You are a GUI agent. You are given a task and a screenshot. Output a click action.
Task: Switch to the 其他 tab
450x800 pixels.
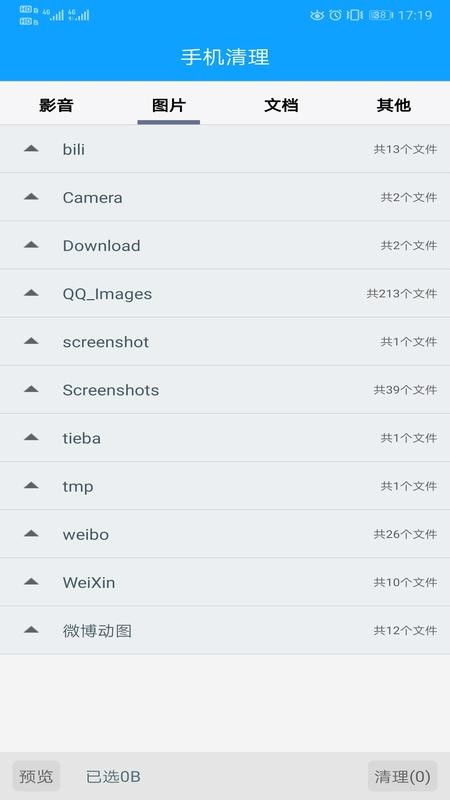point(393,105)
